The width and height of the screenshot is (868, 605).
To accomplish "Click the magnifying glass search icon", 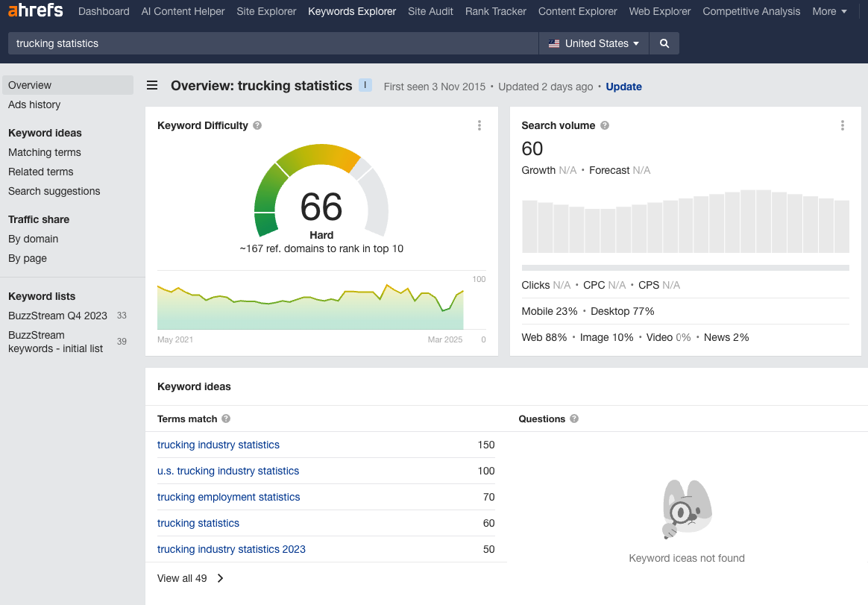I will (664, 43).
